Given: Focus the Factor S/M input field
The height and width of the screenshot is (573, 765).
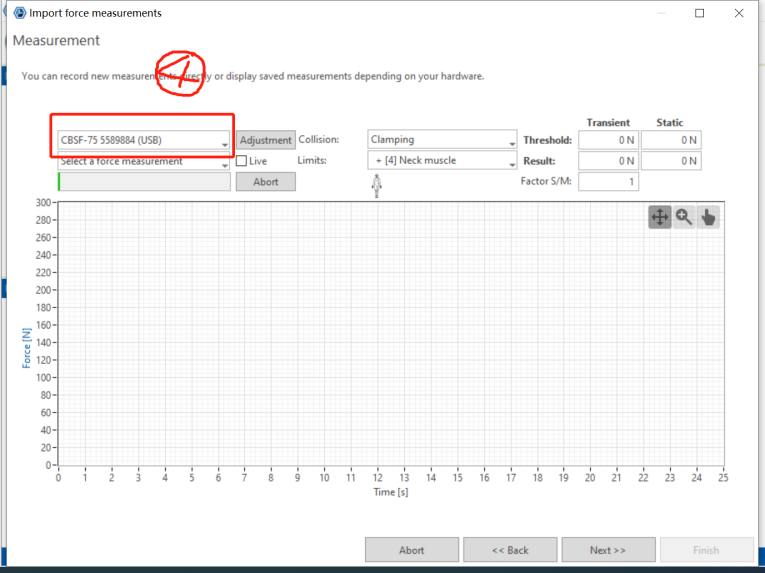Looking at the screenshot, I should 608,182.
